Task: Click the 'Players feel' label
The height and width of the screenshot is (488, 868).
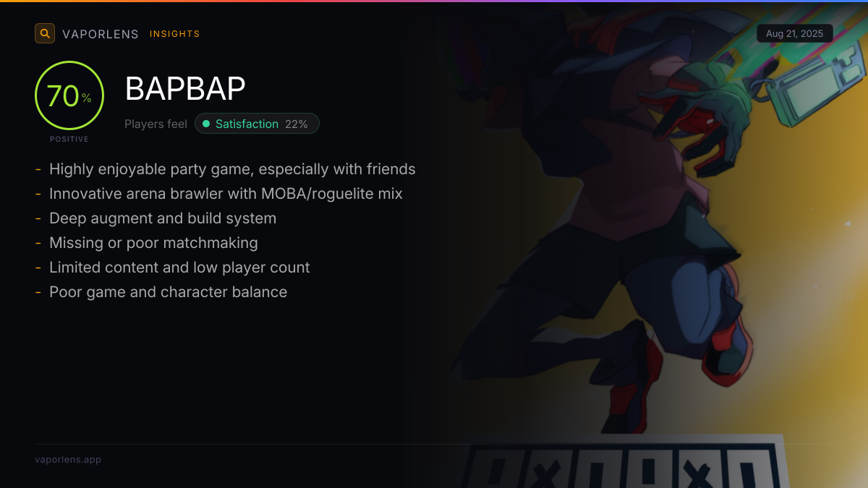Action: [156, 124]
